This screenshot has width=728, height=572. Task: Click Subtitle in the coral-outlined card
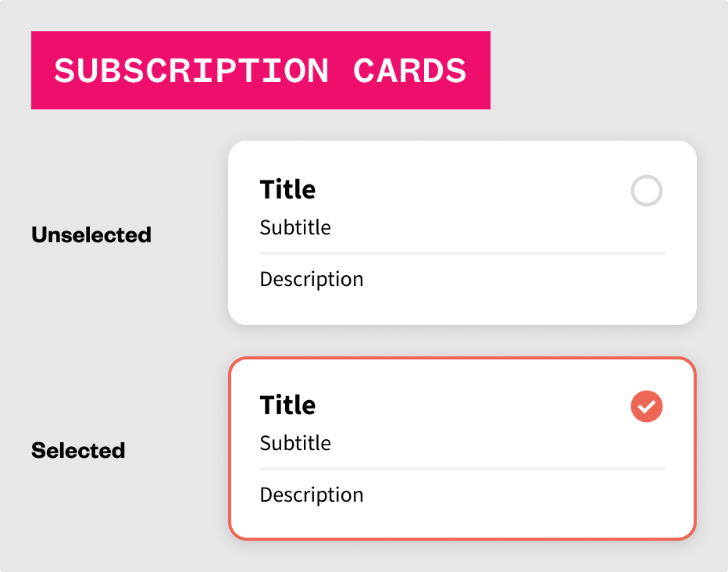[295, 444]
